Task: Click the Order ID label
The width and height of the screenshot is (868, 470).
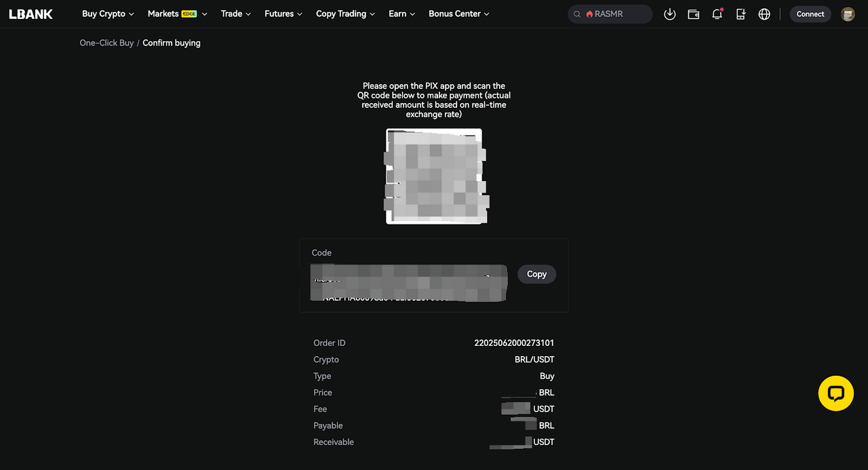Action: tap(330, 343)
